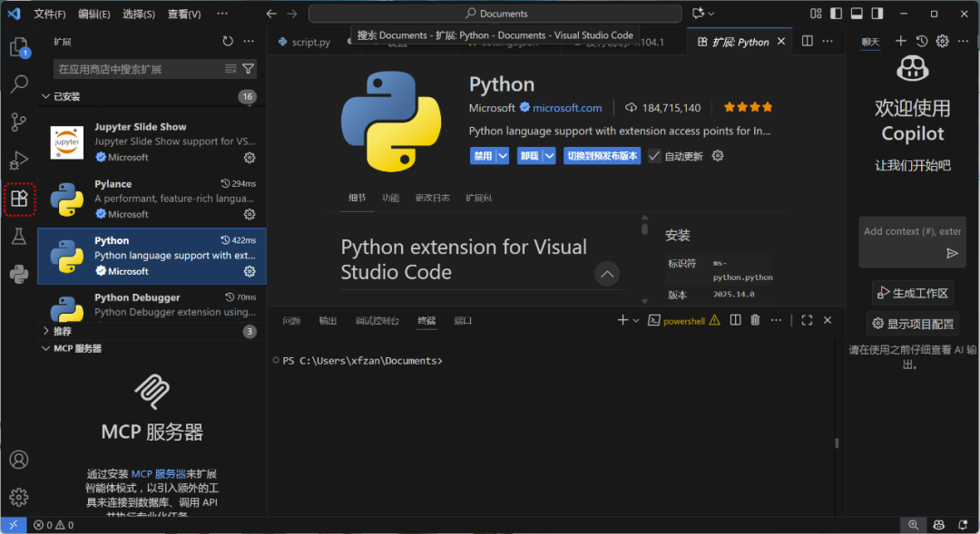
Task: Switch to 调试控制台 panel tab
Action: (377, 320)
